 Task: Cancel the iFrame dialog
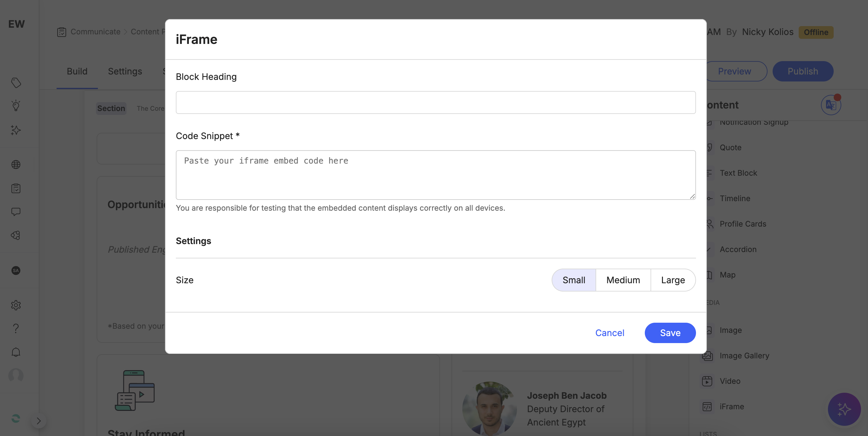(x=610, y=333)
